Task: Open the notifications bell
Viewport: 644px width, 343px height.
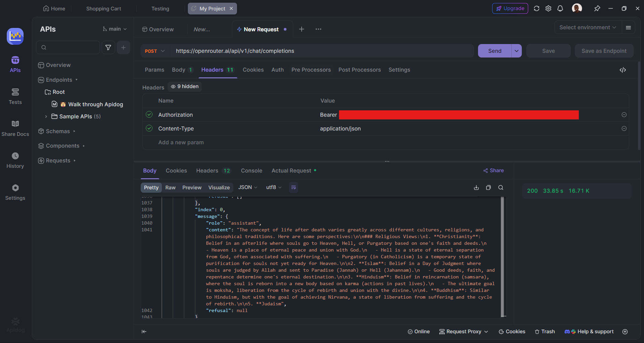Action: pyautogui.click(x=560, y=8)
